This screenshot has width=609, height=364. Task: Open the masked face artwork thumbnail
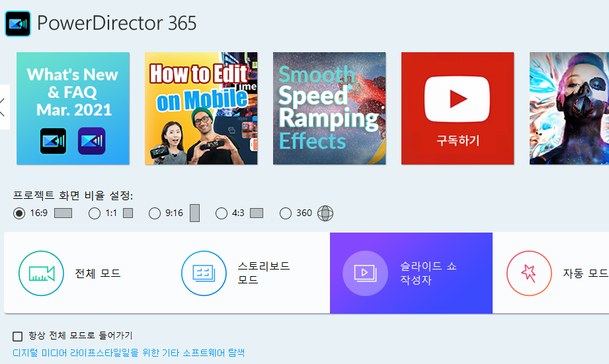[569, 108]
